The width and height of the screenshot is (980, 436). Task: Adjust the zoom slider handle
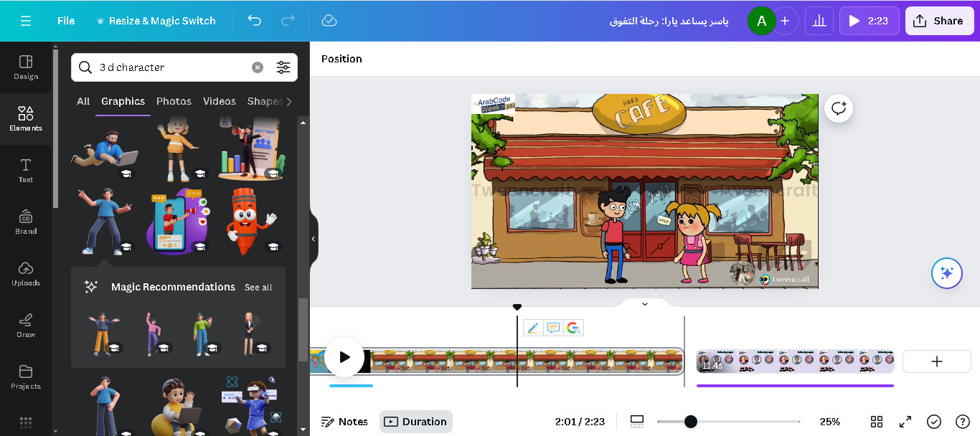690,422
